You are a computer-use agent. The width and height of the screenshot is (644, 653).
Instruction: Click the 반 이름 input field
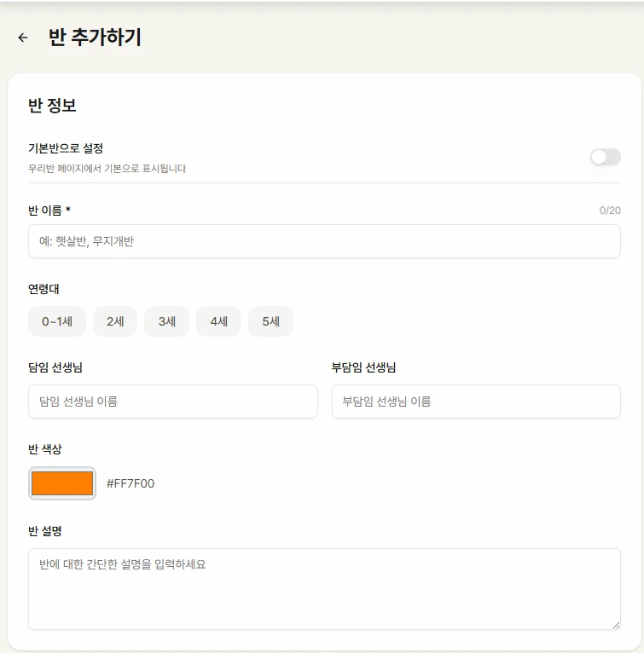click(324, 241)
